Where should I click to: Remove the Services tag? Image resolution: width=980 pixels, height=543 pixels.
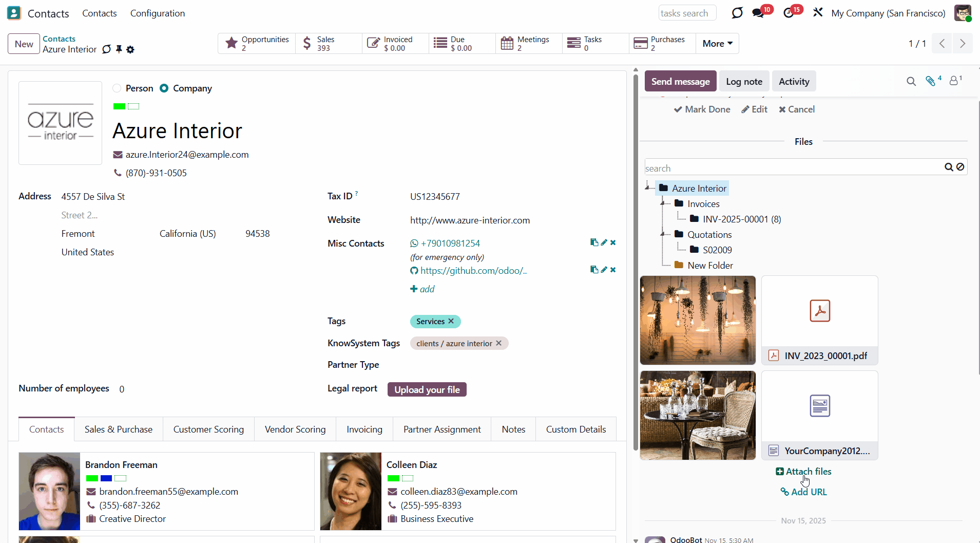point(451,321)
